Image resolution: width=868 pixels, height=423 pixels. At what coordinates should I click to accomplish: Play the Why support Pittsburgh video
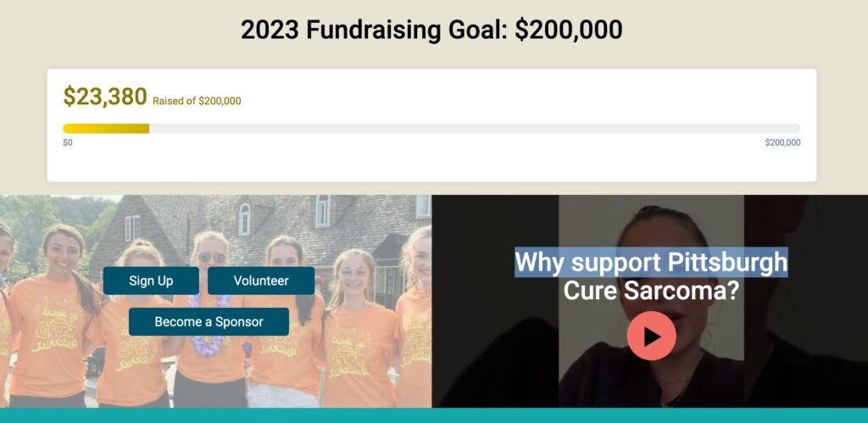[651, 336]
